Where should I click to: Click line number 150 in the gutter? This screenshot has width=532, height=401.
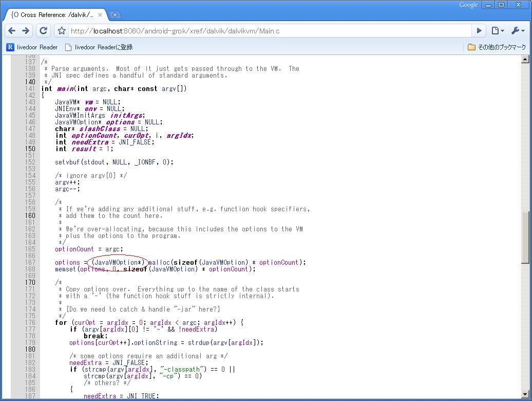click(x=30, y=149)
